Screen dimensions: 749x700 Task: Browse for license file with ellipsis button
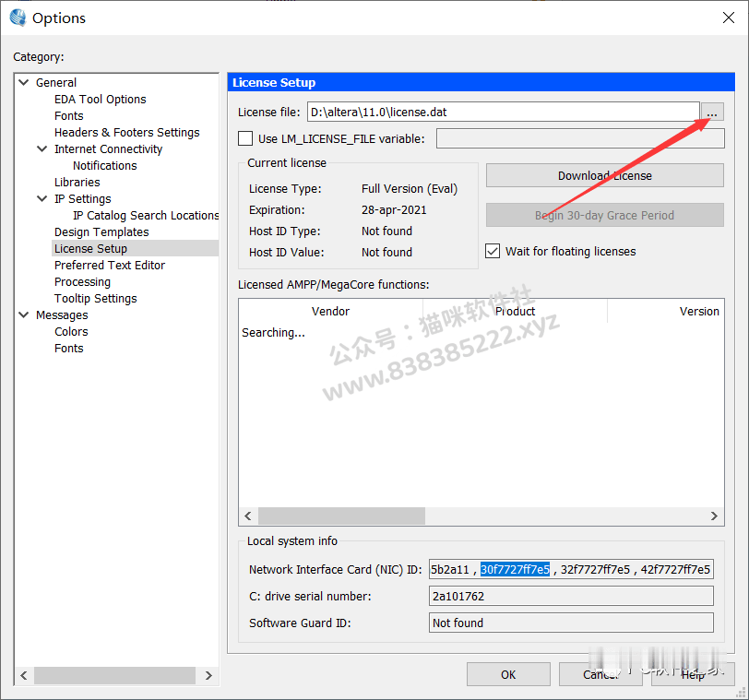click(x=712, y=113)
